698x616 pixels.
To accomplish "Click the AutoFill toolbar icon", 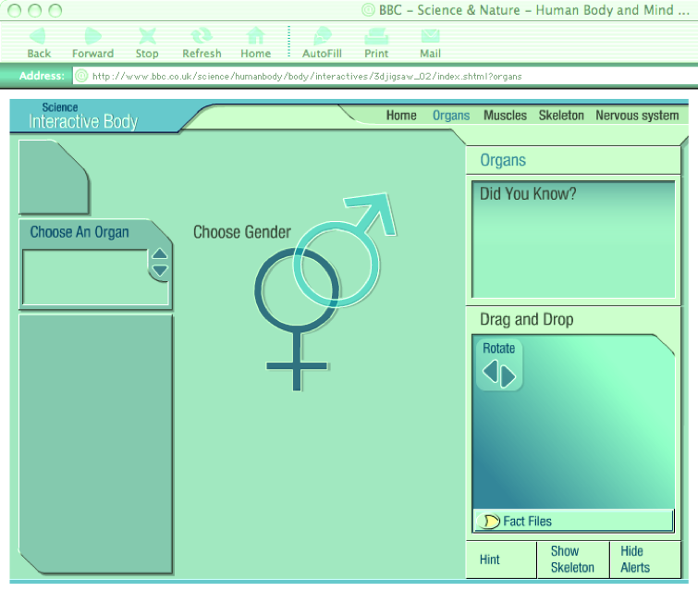I will pos(322,36).
